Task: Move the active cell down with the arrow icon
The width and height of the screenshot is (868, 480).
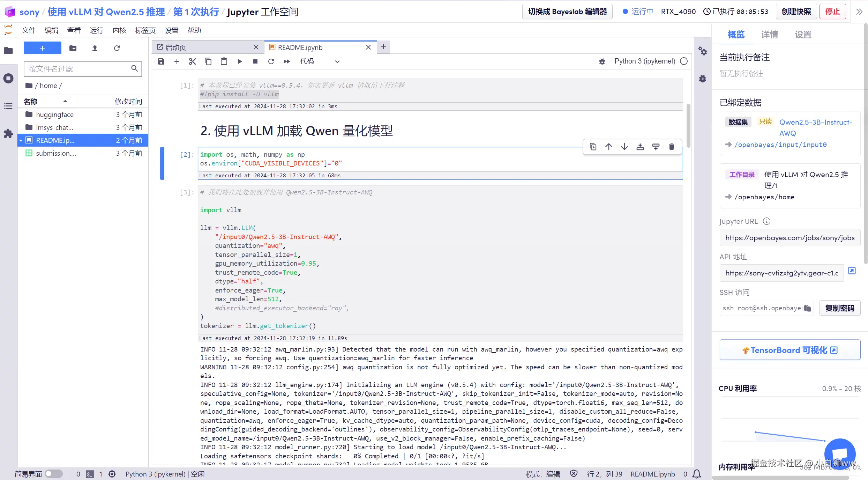Action: 624,147
